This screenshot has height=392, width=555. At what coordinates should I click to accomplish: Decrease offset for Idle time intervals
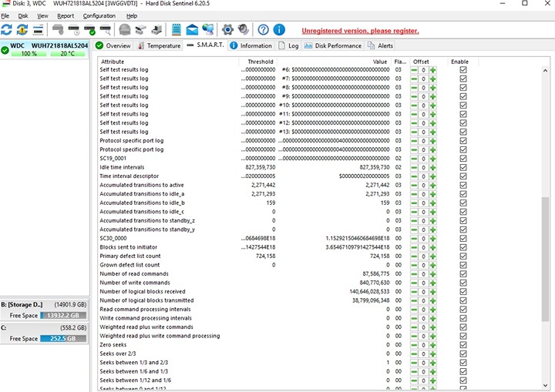tap(414, 167)
